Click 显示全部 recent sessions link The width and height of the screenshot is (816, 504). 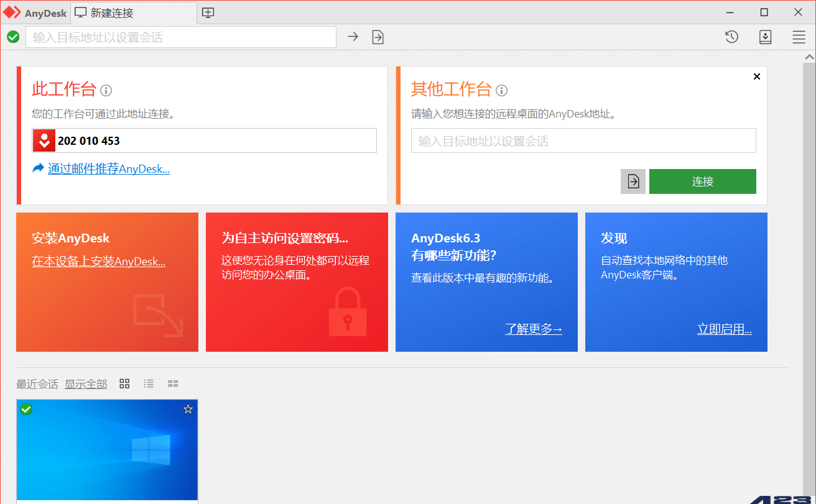click(86, 384)
